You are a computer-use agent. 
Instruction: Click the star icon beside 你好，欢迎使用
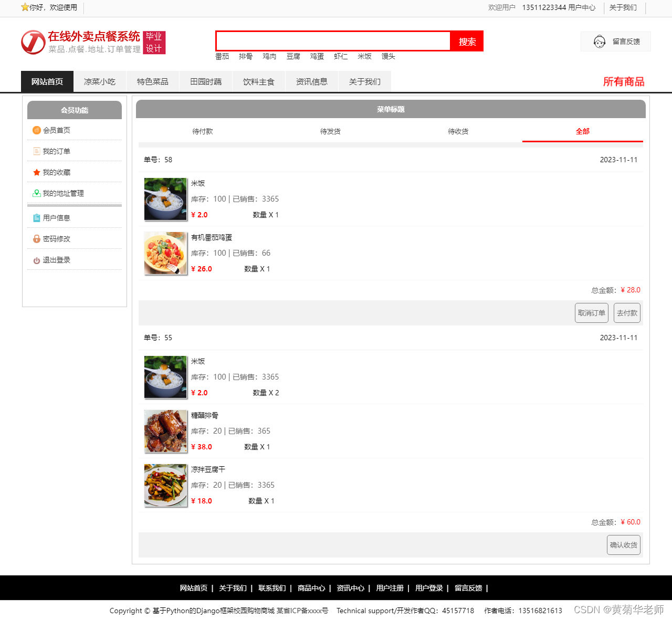pos(25,7)
